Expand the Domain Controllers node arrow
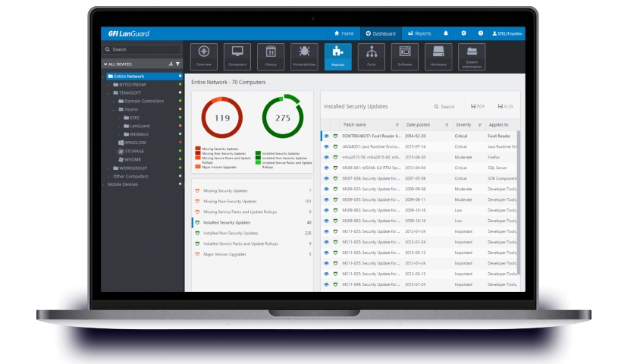The height and width of the screenshot is (364, 637). pyautogui.click(x=114, y=101)
